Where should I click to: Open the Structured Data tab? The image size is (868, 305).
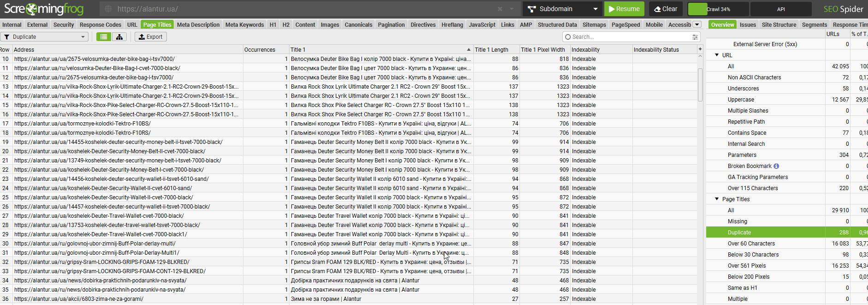pyautogui.click(x=557, y=25)
